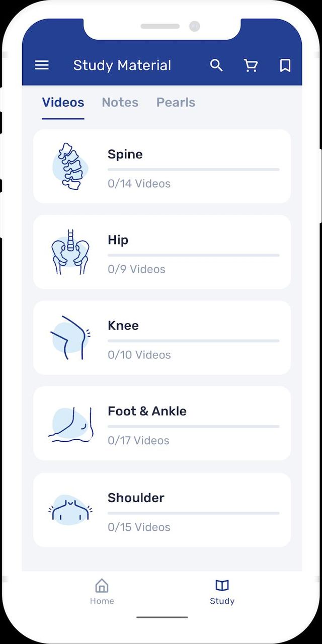Open the Spine video section
The width and height of the screenshot is (322, 644).
161,166
